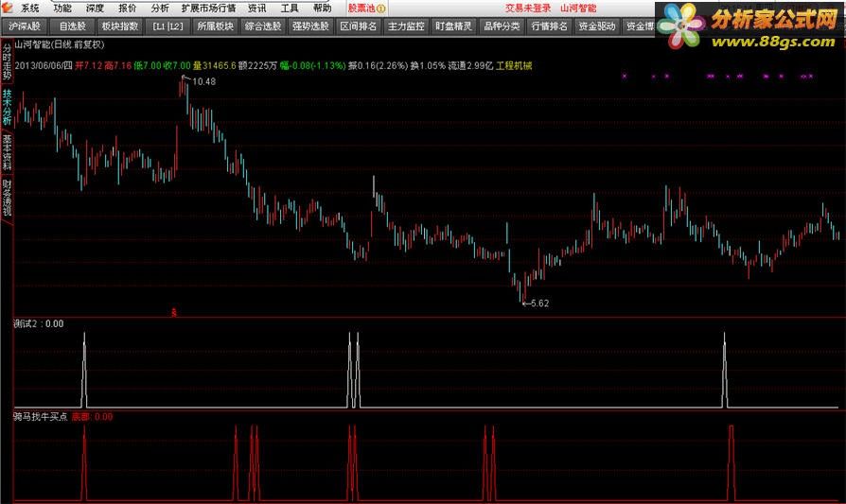This screenshot has width=846, height=504.
Task: Open the 深度 menu
Action: tap(95, 9)
